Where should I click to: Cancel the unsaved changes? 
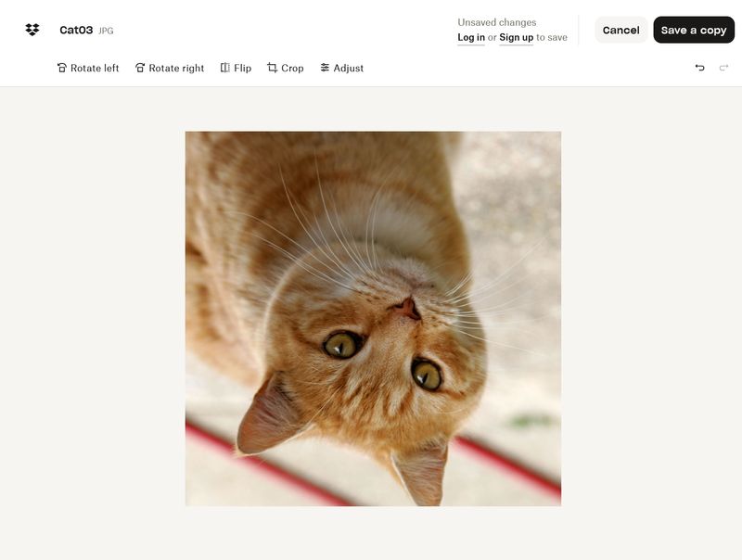620,30
